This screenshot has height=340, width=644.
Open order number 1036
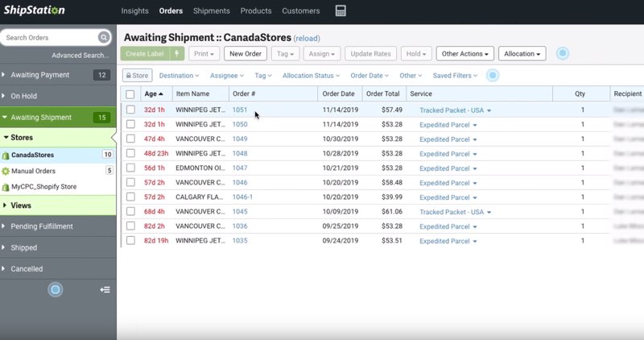pyautogui.click(x=240, y=226)
